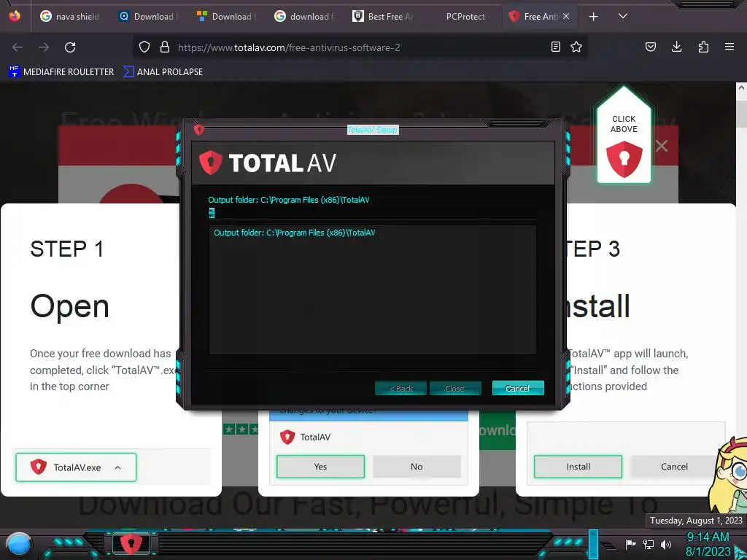This screenshot has height=560, width=747.
Task: Click the TotalAV Setup title bar icon
Action: (x=199, y=129)
